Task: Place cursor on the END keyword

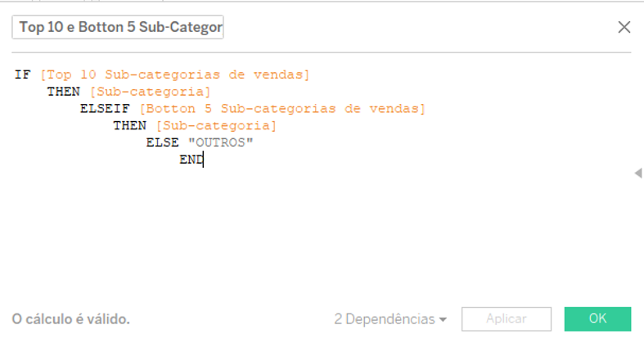Action: pyautogui.click(x=191, y=160)
